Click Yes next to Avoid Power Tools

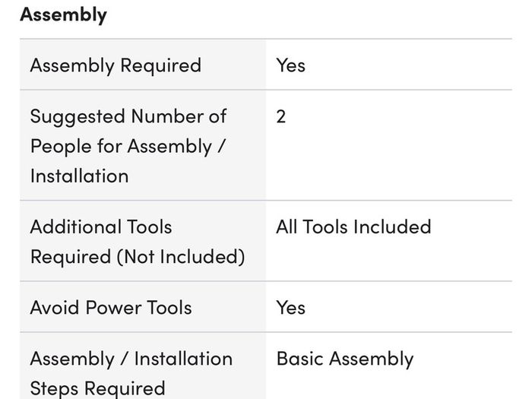tap(291, 307)
